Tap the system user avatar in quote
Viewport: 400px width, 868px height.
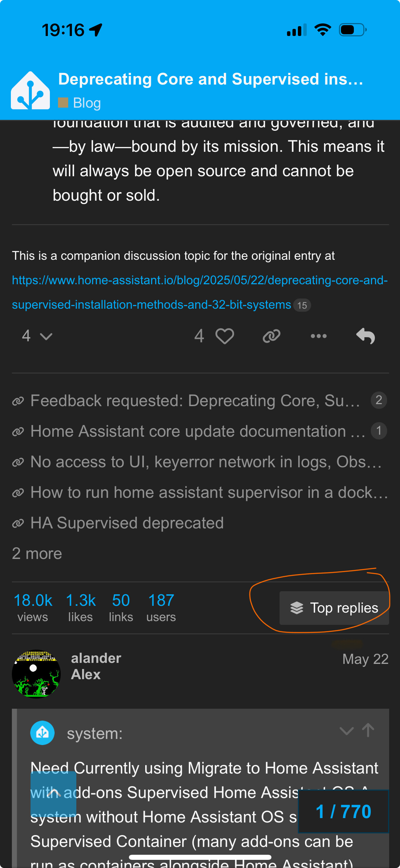[42, 733]
